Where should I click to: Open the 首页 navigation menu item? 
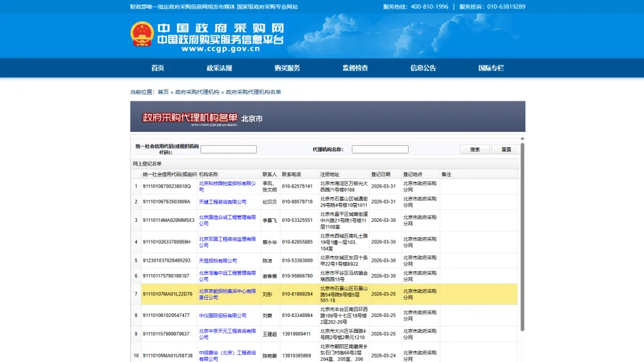tap(158, 68)
